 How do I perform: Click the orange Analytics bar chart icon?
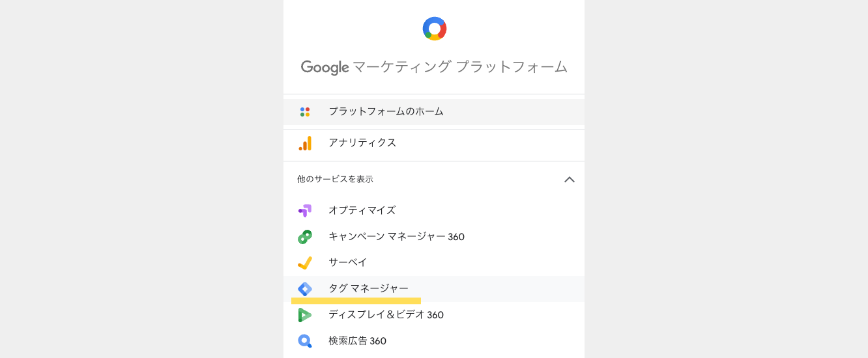tap(305, 143)
